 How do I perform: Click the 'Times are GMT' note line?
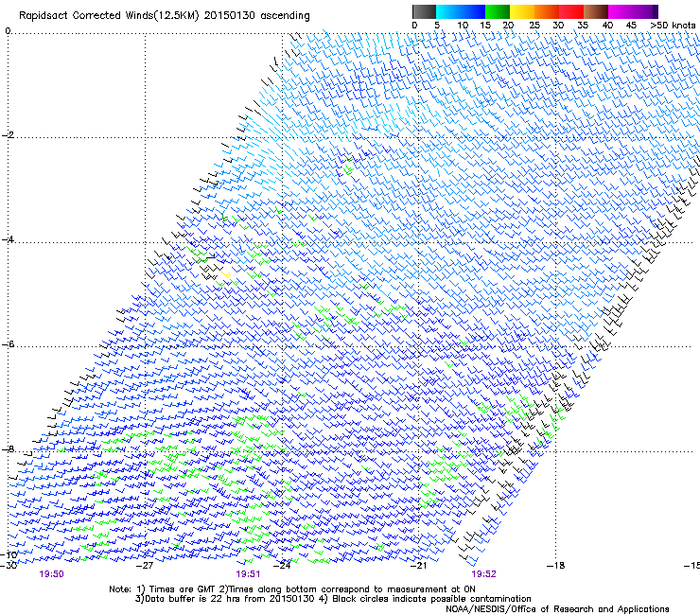(292, 589)
